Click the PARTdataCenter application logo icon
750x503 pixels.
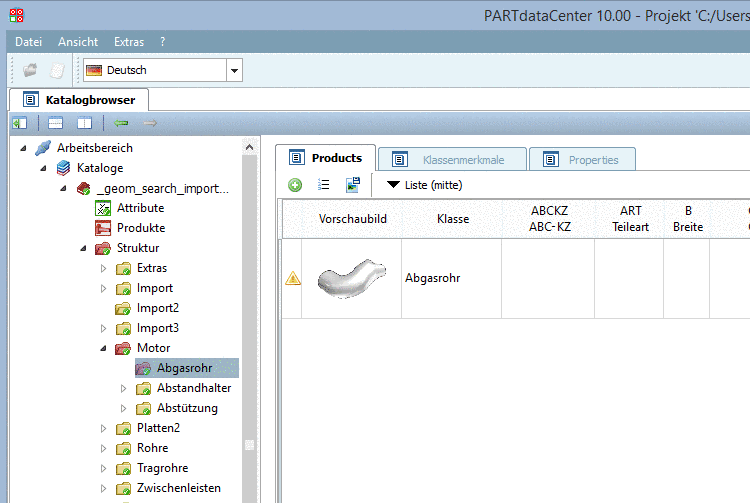[x=16, y=15]
